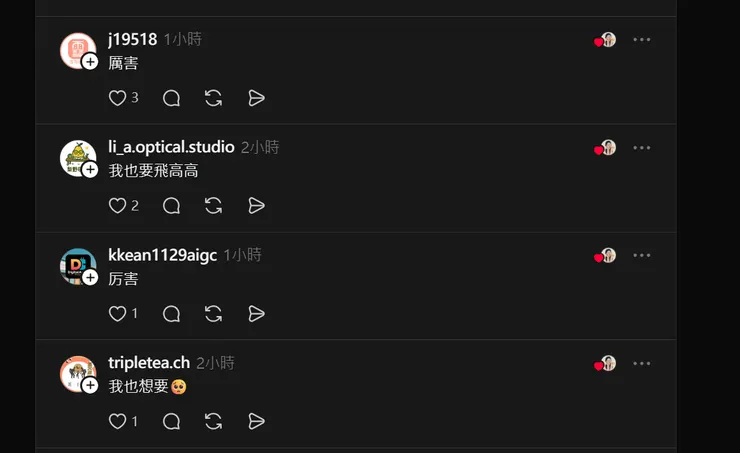Share kkean1129aigc's comment via send icon
The width and height of the screenshot is (740, 453).
[256, 314]
